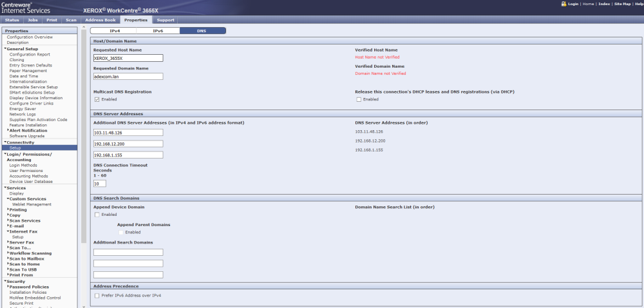Click the second Additional Search Domains field
The image size is (644, 308).
128,264
